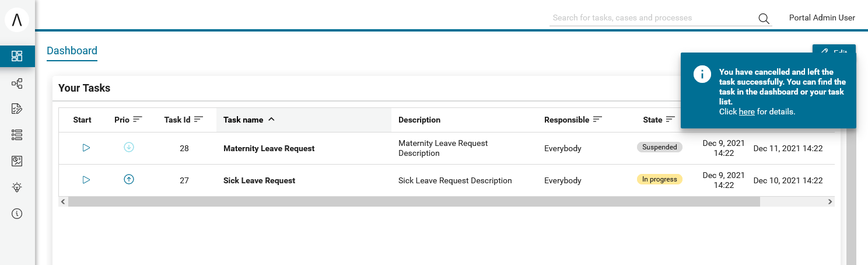Click the 'here' link in notification
The height and width of the screenshot is (265, 868).
click(746, 111)
